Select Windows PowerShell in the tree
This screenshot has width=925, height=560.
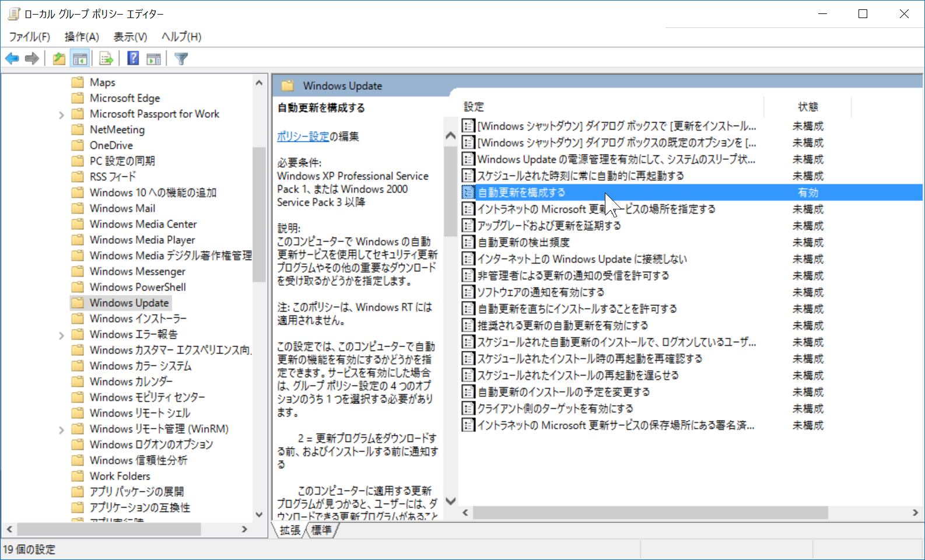pyautogui.click(x=138, y=287)
